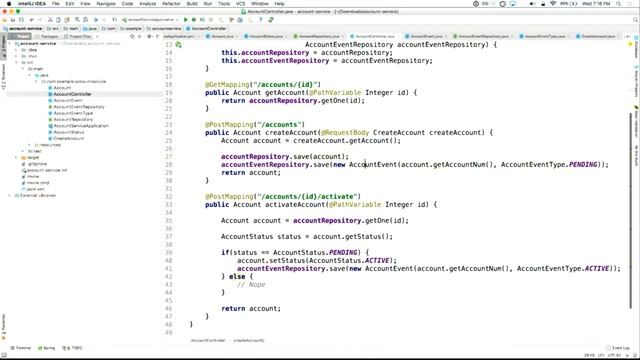Select AccountServiceApplication in project tree
The width and height of the screenshot is (640, 360).
(x=81, y=126)
